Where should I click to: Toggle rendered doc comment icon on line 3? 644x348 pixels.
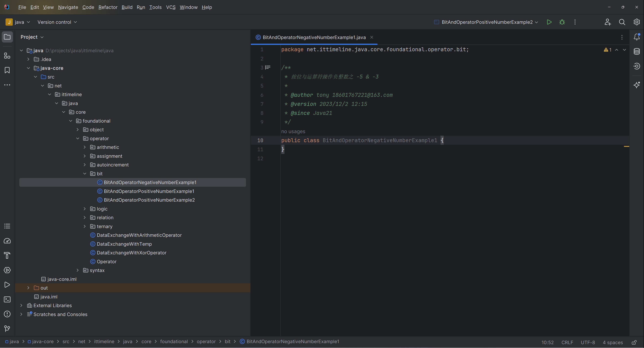click(268, 67)
